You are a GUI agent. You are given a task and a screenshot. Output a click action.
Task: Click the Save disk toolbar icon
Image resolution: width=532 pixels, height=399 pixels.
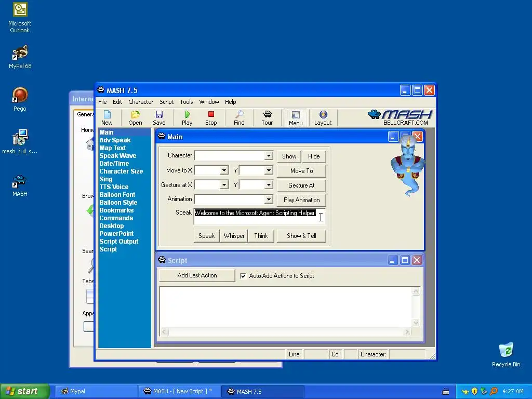[x=159, y=118]
